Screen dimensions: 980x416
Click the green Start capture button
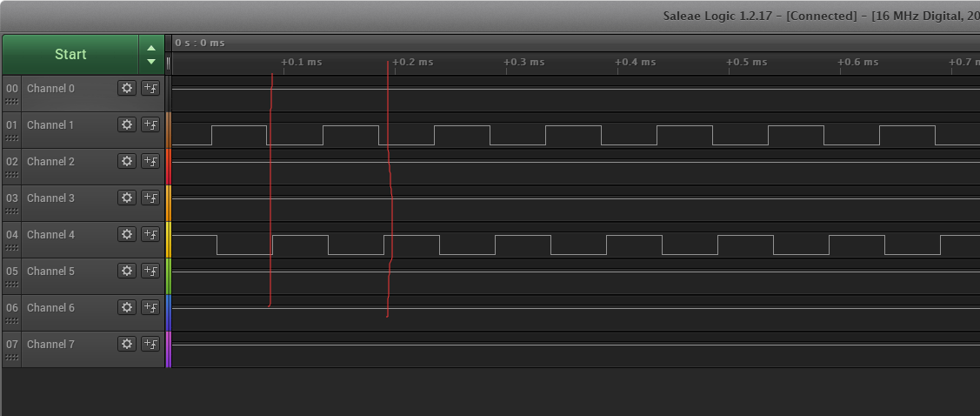(70, 55)
